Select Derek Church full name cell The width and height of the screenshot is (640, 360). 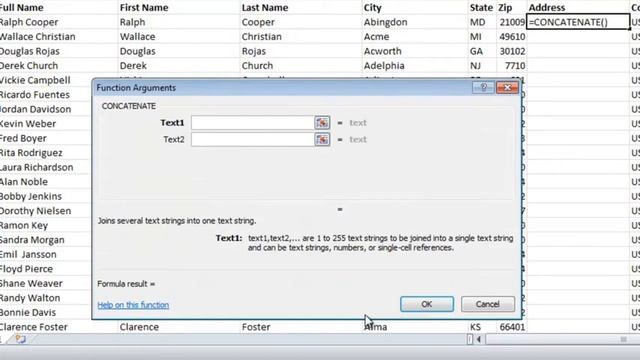(x=59, y=66)
